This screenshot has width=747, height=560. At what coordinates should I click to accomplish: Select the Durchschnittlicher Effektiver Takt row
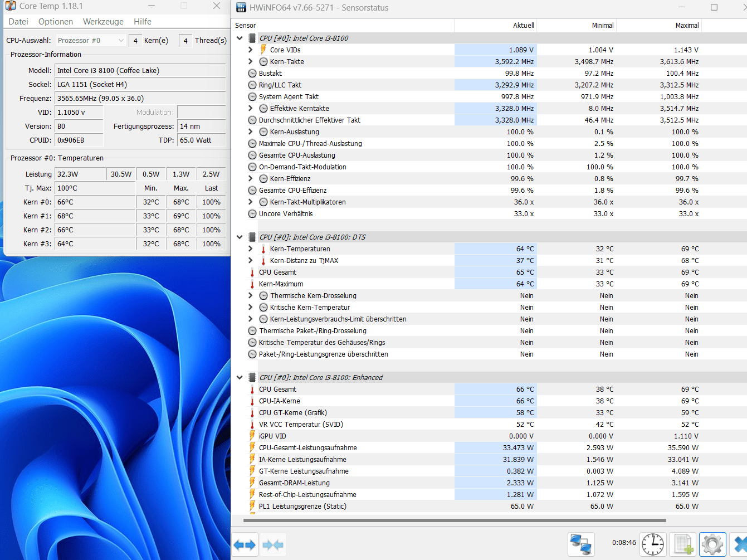(489, 120)
